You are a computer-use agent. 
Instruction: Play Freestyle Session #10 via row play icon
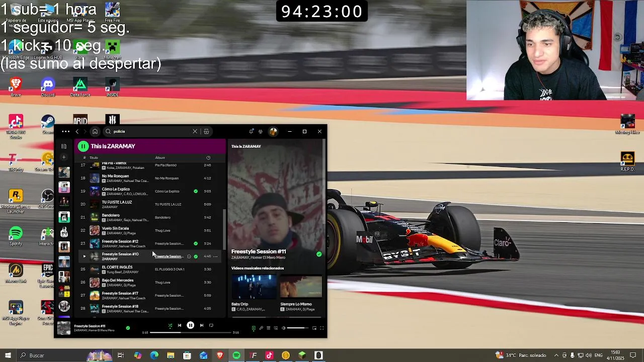(84, 256)
